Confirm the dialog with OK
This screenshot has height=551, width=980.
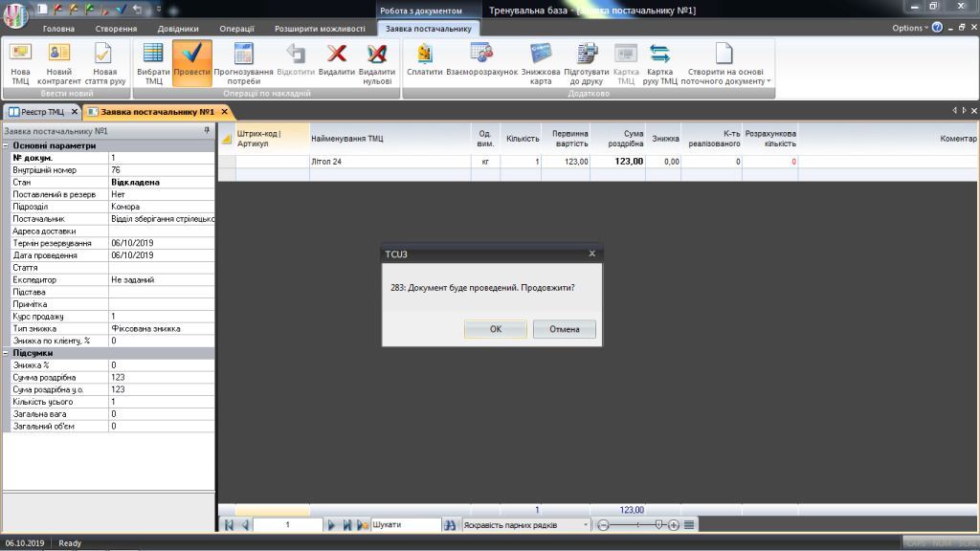[495, 329]
